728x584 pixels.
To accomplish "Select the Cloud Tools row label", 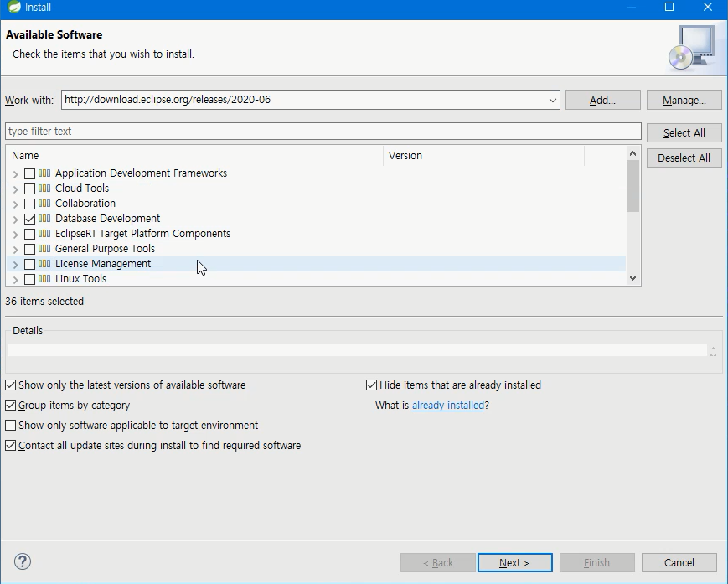I will tap(82, 188).
